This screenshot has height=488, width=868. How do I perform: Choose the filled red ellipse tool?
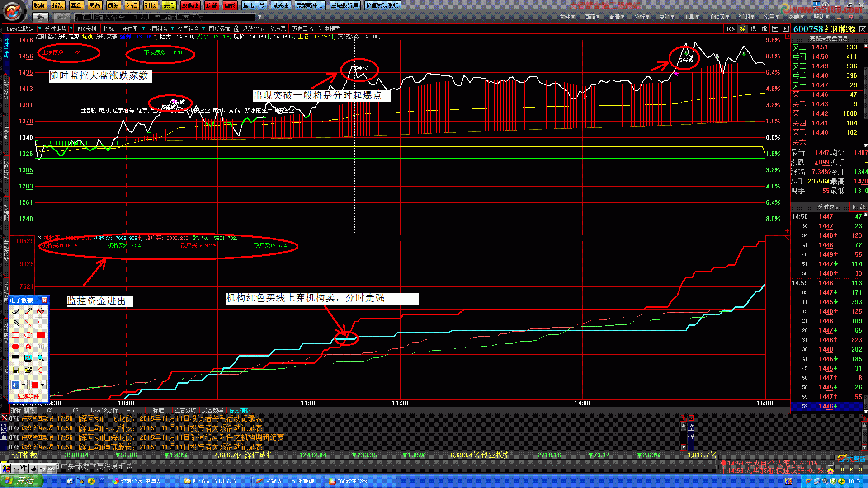coord(15,347)
